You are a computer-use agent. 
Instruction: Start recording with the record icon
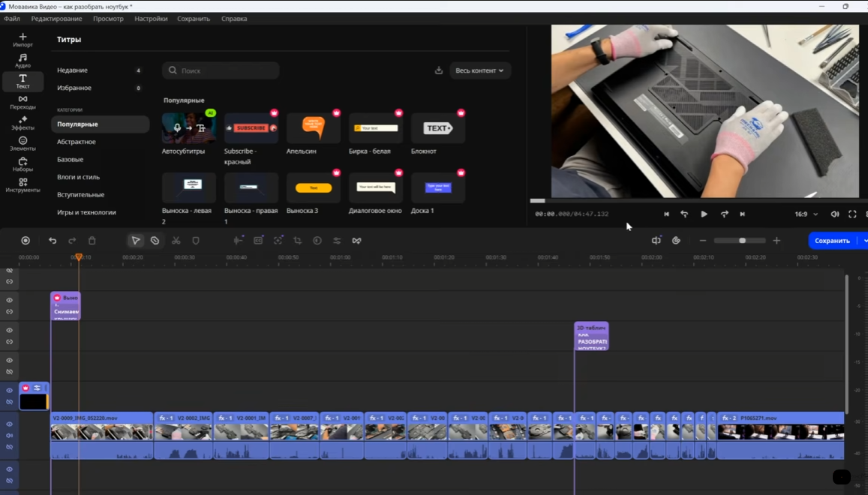(x=26, y=241)
